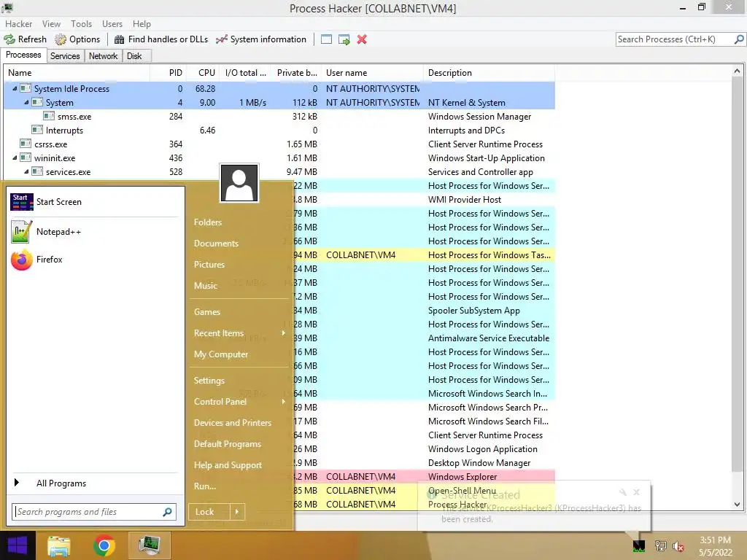
Task: Click the find window toolbar icon
Action: (326, 39)
